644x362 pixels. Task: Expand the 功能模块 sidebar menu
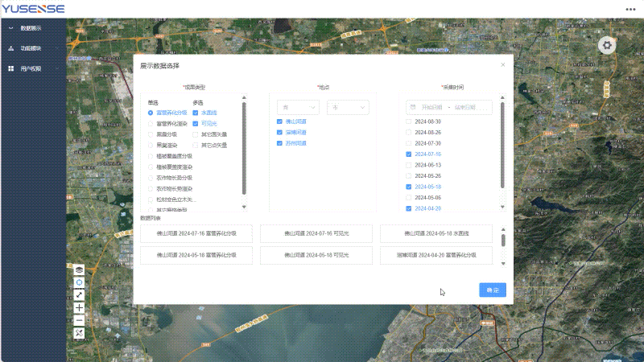32,48
